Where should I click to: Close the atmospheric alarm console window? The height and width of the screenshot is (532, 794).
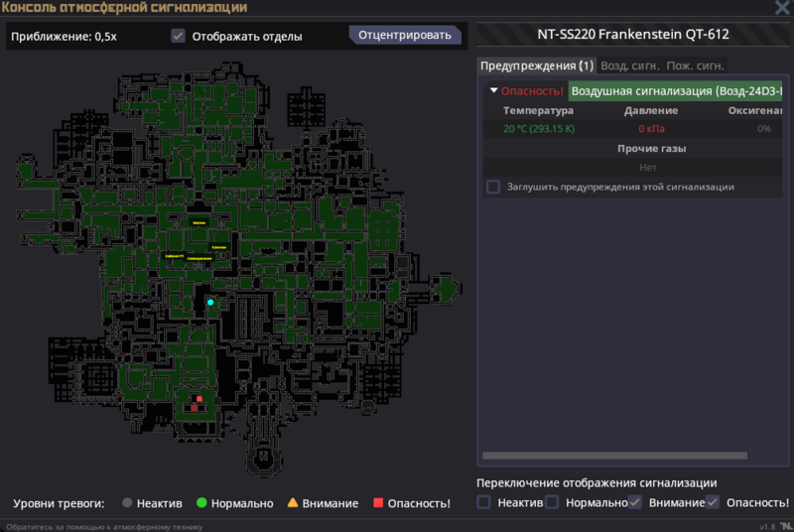coord(781,8)
